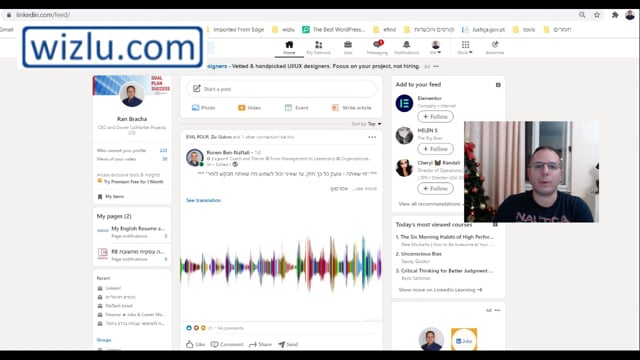Open Cheryl Randall's avatar
The width and height of the screenshot is (640, 360).
point(404,167)
